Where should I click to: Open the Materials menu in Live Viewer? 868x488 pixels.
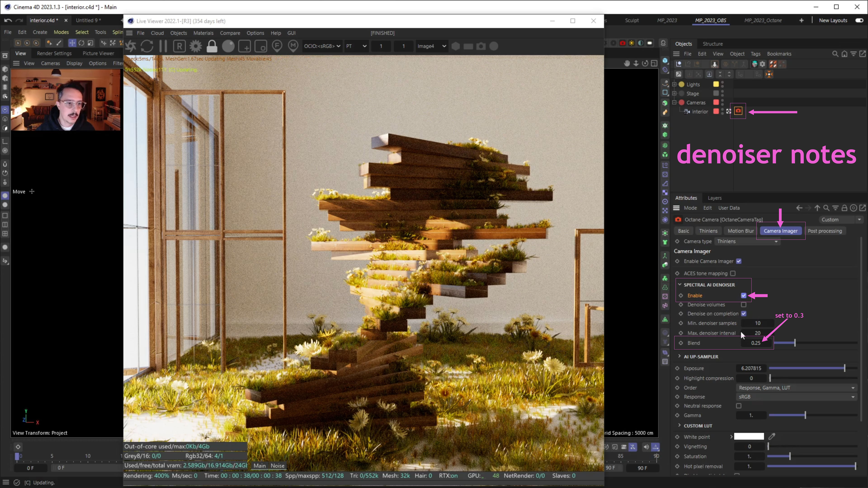(203, 33)
